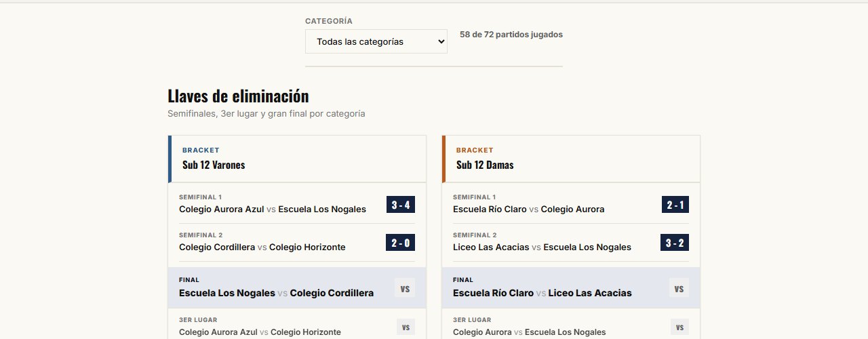The image size is (868, 339).
Task: Click Escuela Los Nogales in Varones Final
Action: (227, 293)
